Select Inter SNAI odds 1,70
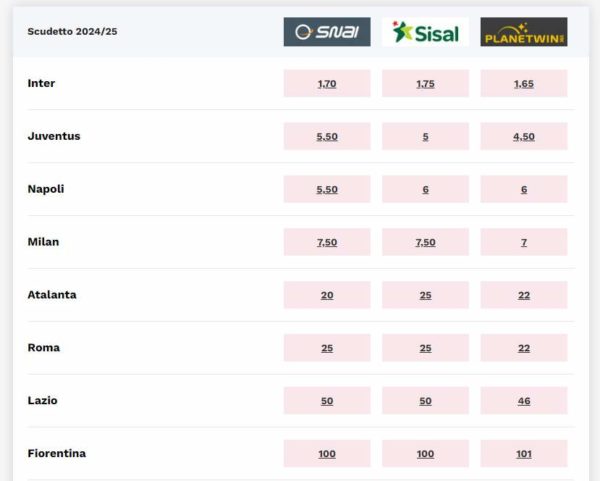This screenshot has width=600, height=481. click(x=327, y=84)
